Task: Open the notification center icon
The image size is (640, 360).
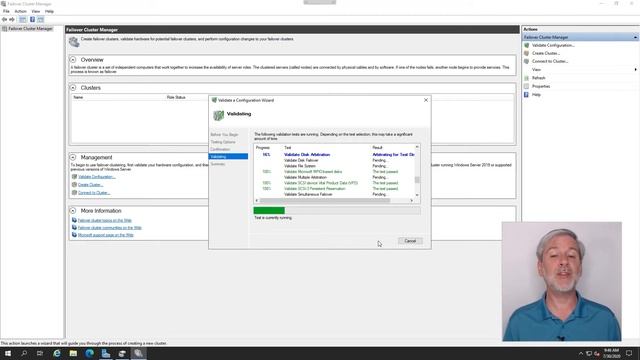Action: (629, 353)
